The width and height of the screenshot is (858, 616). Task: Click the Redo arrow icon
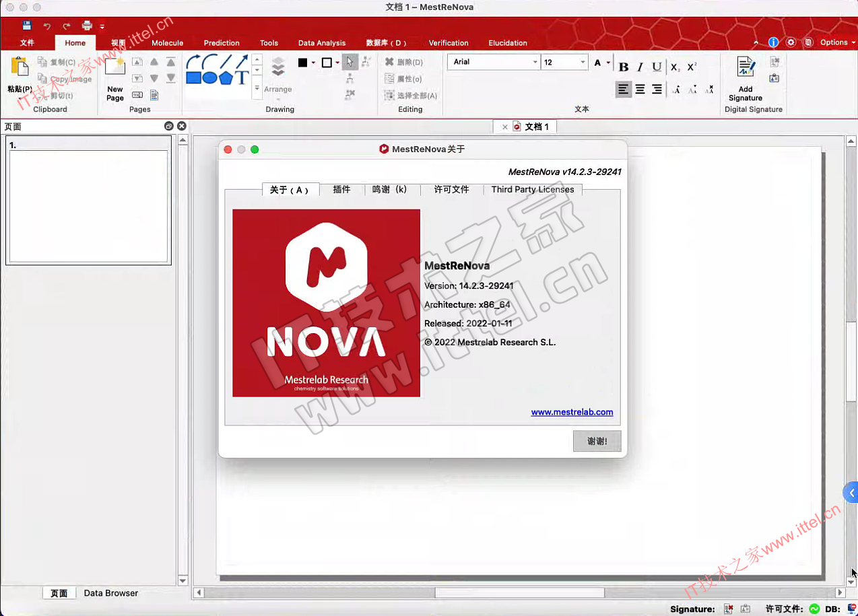point(67,26)
